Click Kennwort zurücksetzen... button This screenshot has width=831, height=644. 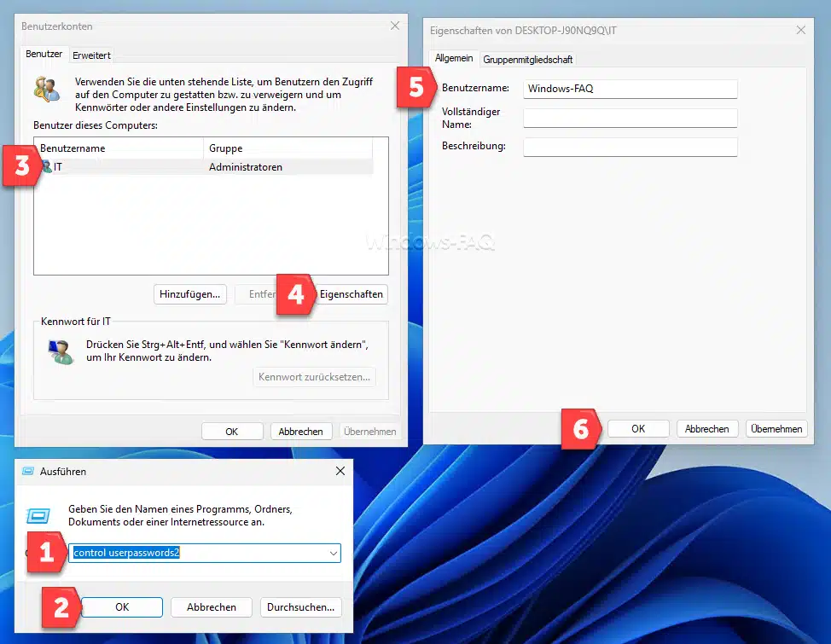(314, 377)
